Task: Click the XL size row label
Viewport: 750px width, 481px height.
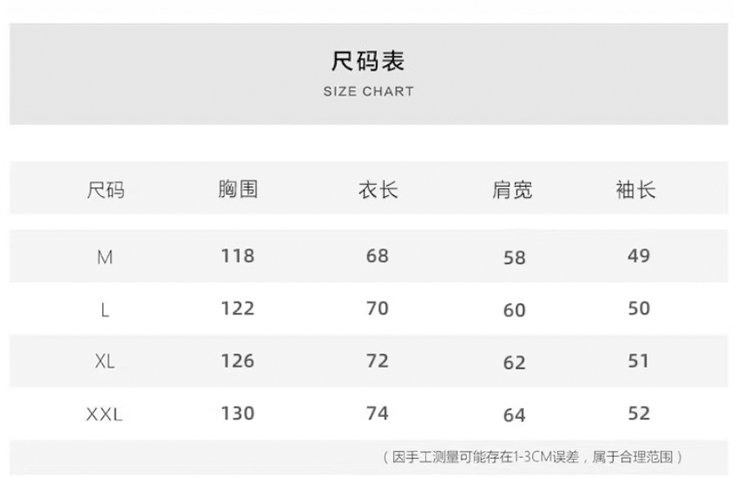Action: (105, 362)
